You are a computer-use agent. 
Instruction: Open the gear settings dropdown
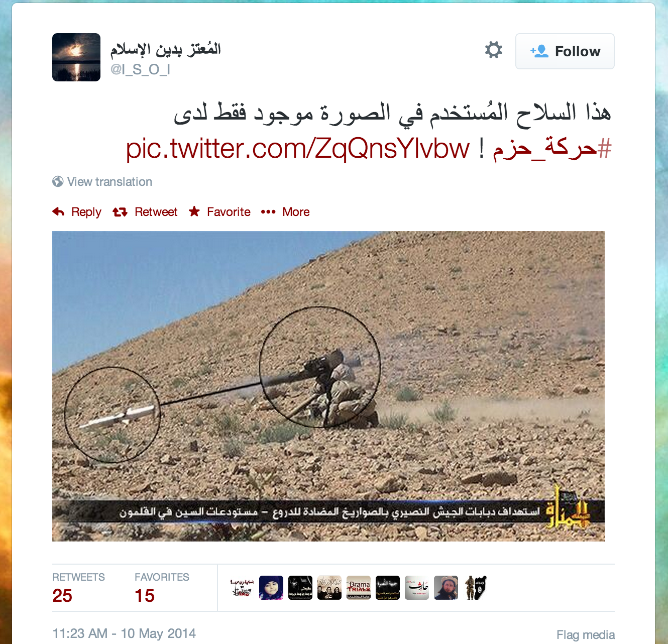(493, 50)
